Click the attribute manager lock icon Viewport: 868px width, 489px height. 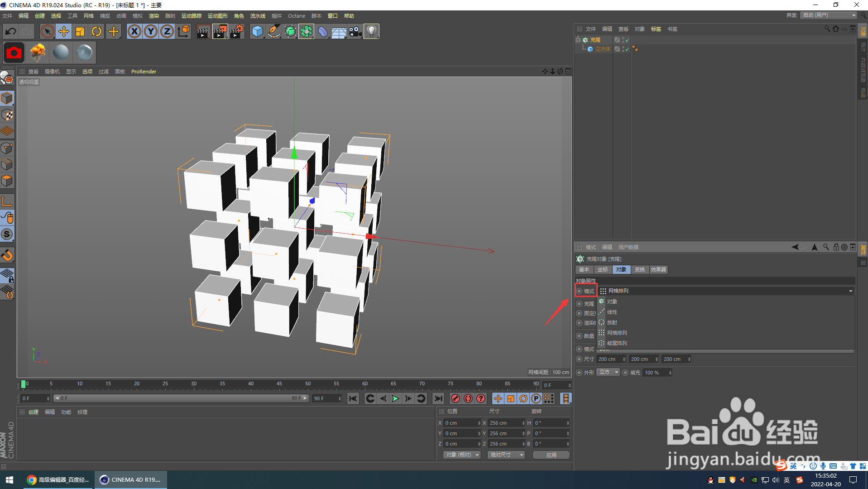point(836,247)
